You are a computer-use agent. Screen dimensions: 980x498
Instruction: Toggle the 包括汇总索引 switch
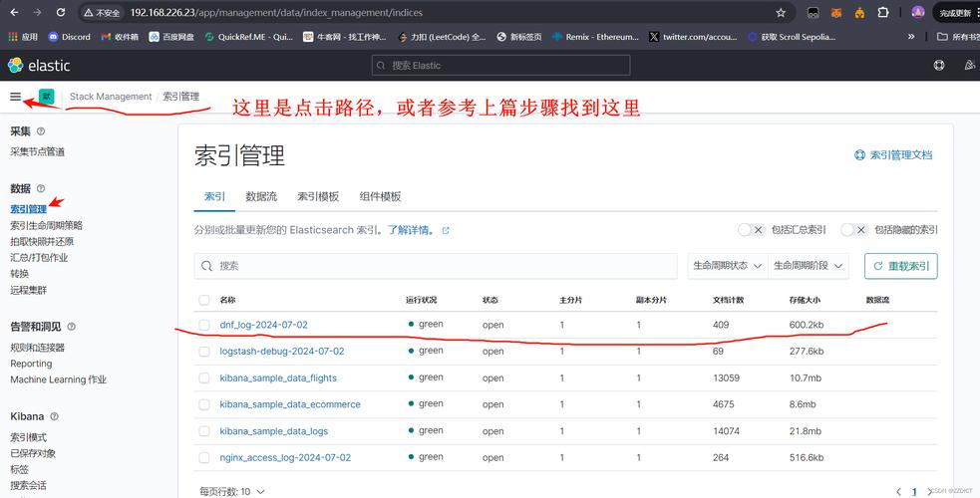click(751, 230)
